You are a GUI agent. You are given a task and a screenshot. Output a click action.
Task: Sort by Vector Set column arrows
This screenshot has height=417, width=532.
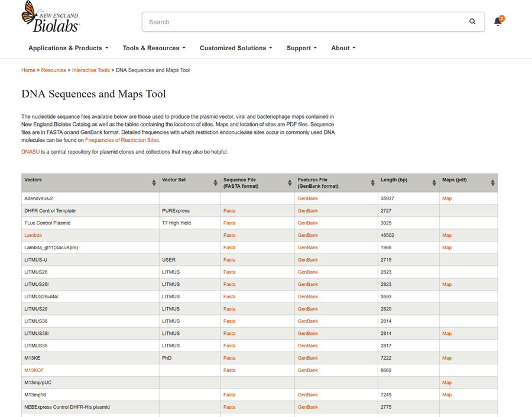point(215,183)
